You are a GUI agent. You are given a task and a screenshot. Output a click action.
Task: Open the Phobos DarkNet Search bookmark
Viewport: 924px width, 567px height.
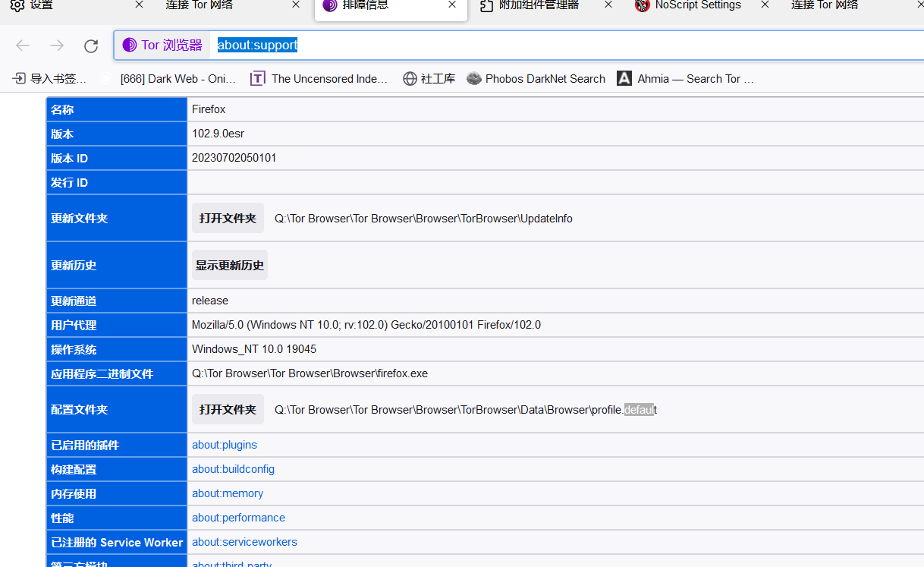(536, 78)
